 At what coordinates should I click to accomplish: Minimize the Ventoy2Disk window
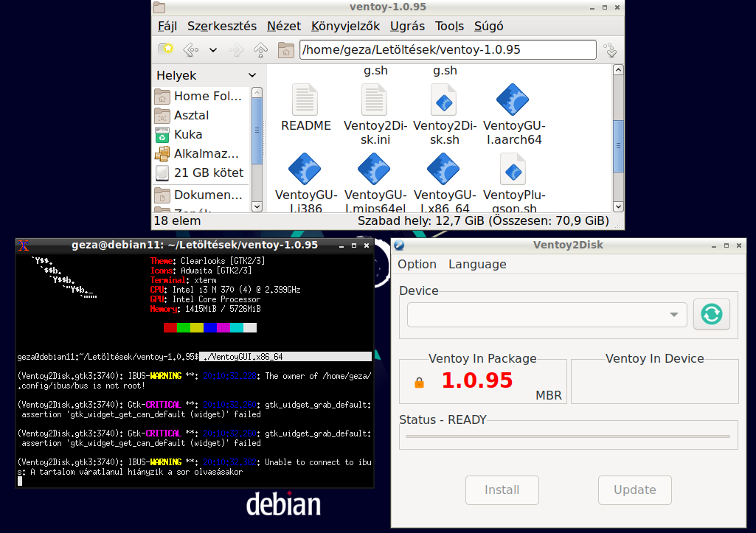[713, 245]
